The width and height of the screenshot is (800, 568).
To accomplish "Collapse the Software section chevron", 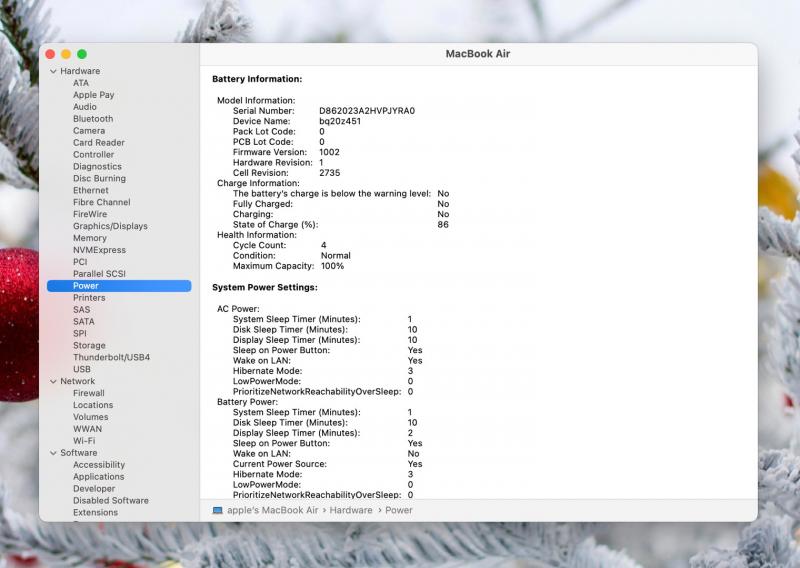I will [x=53, y=453].
